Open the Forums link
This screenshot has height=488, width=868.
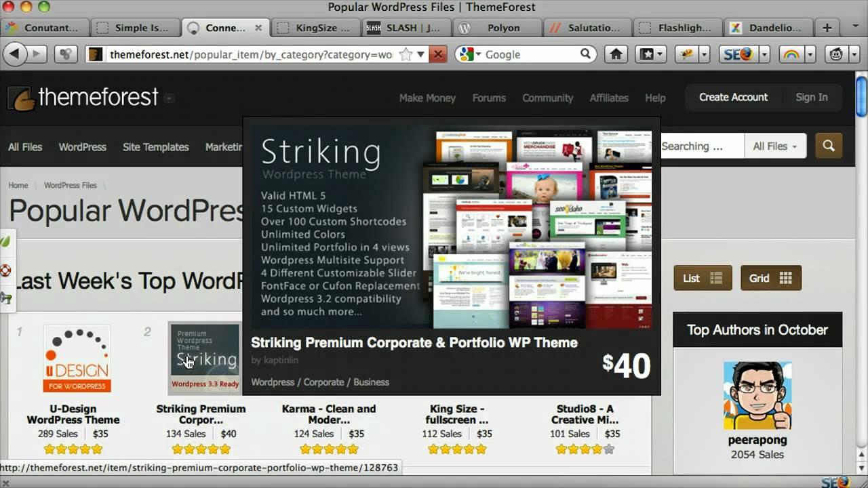(x=489, y=98)
